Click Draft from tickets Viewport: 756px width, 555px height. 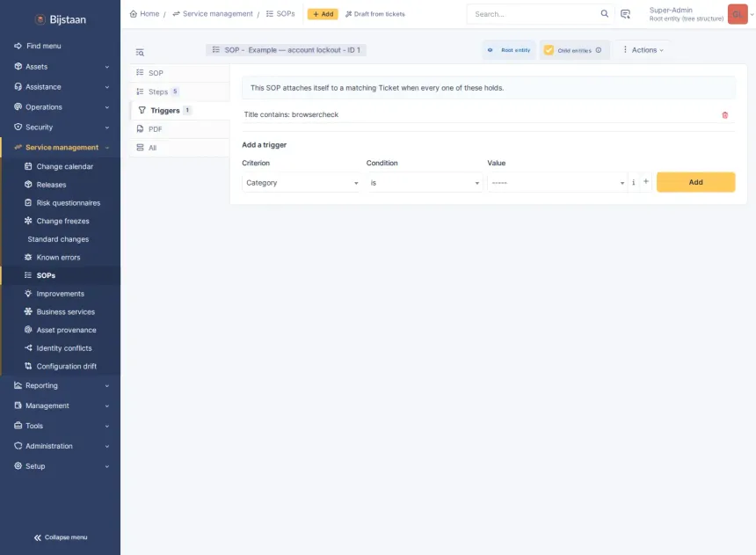click(375, 14)
